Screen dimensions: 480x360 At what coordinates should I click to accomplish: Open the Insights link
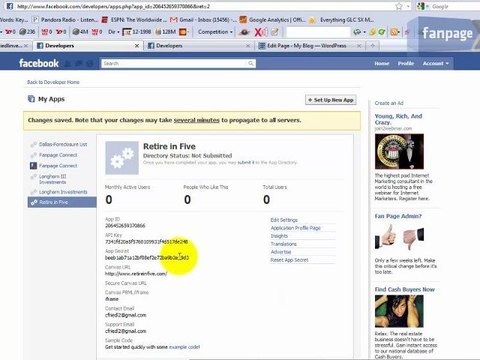tap(279, 236)
